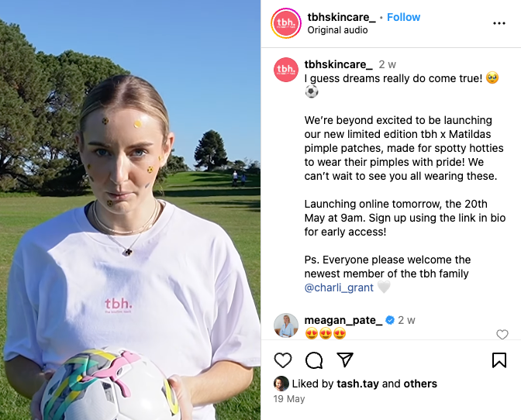Open tbhskincare_ username in header
Screen dimensions: 521x420
pyautogui.click(x=341, y=17)
